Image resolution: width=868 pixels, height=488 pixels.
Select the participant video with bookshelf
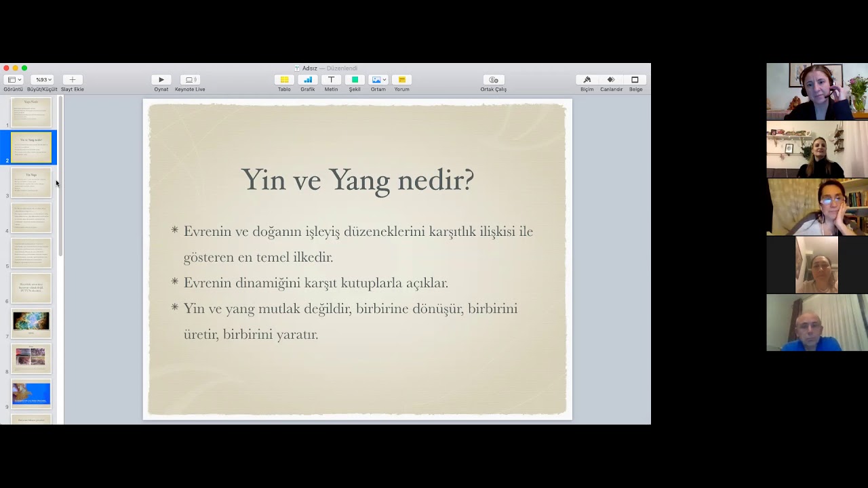pos(817,207)
